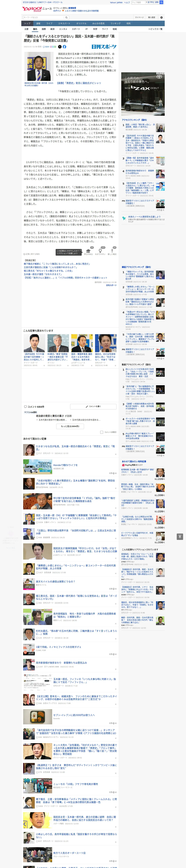The width and height of the screenshot is (186, 868).
Task: Click the keyword search input field
Action: [x=44, y=18]
